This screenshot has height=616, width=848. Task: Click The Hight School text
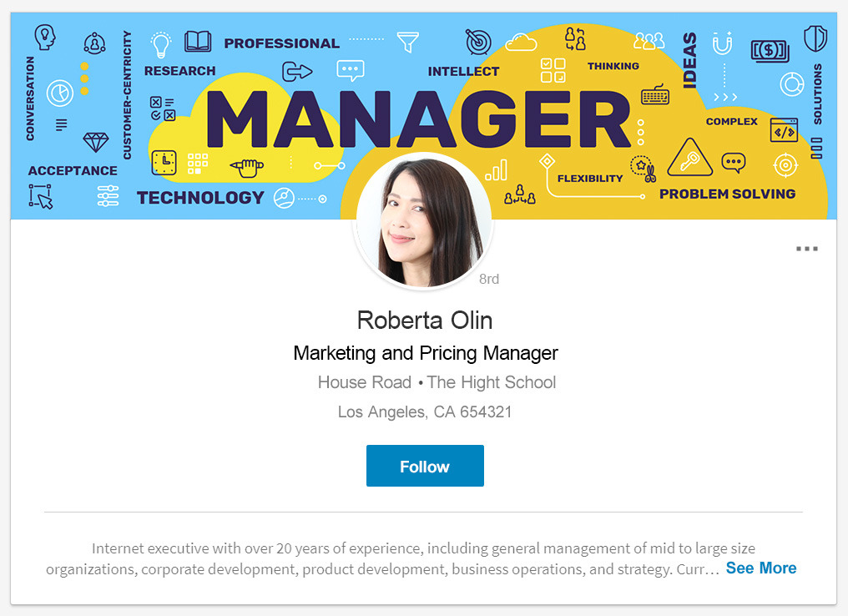point(492,382)
